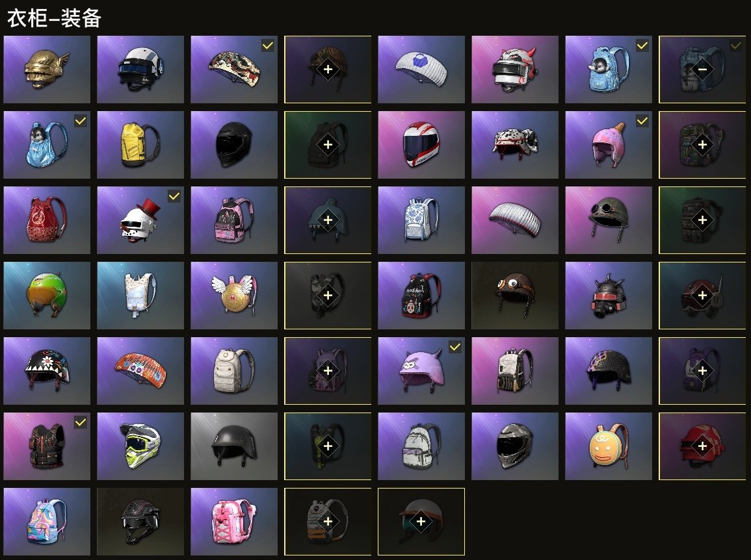The height and width of the screenshot is (560, 751).
Task: Select the spiked helmet with red goggles
Action: [x=609, y=296]
